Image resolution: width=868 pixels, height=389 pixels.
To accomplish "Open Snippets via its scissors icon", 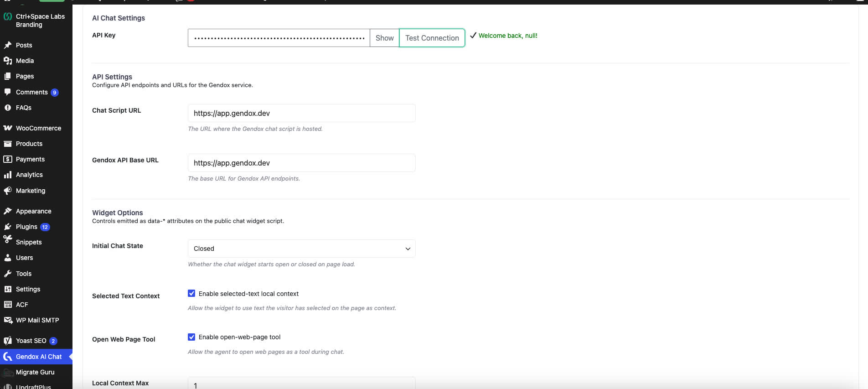I will tap(8, 240).
